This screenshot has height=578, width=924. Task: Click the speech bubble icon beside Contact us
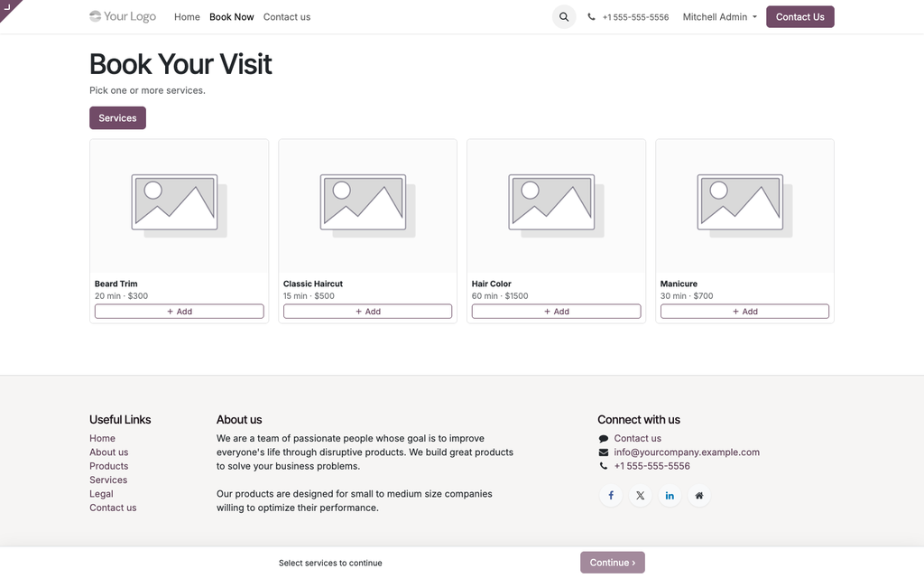604,439
